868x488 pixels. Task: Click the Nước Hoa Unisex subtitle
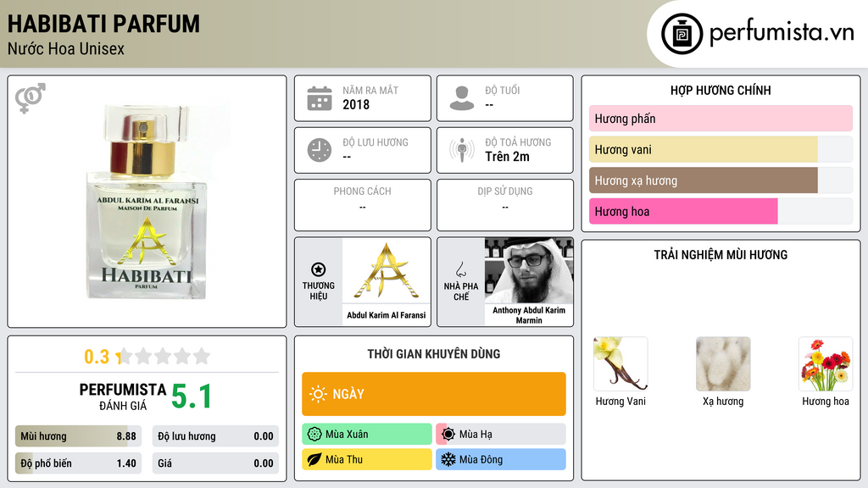(66, 48)
